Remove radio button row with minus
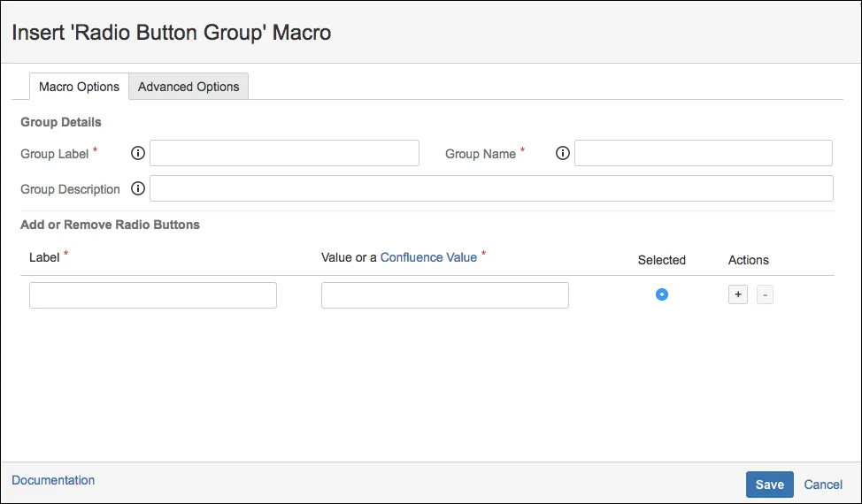The width and height of the screenshot is (862, 504). click(x=765, y=294)
